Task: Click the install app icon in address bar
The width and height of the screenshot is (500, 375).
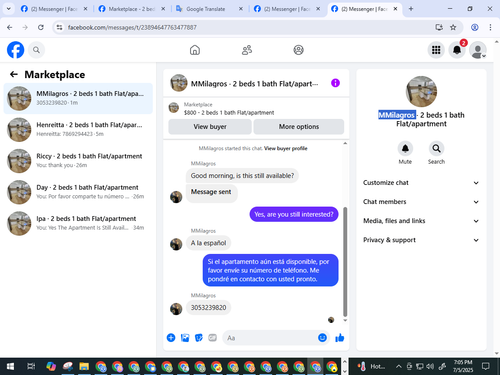Action: pyautogui.click(x=439, y=27)
